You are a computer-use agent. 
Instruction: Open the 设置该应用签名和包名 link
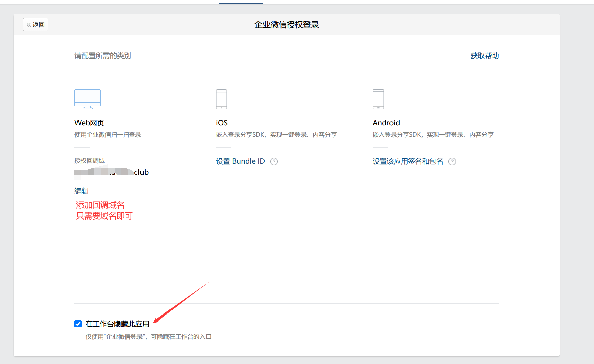point(408,161)
